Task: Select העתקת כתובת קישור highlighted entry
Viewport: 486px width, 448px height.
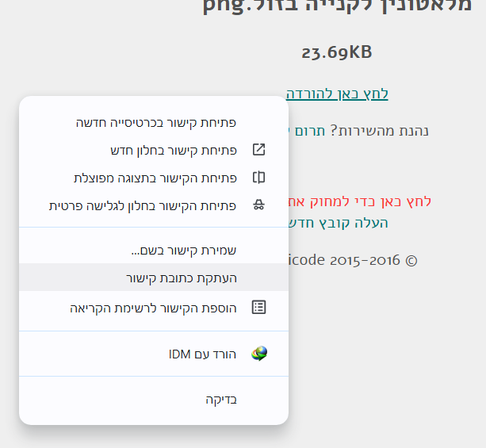Action: 154,278
